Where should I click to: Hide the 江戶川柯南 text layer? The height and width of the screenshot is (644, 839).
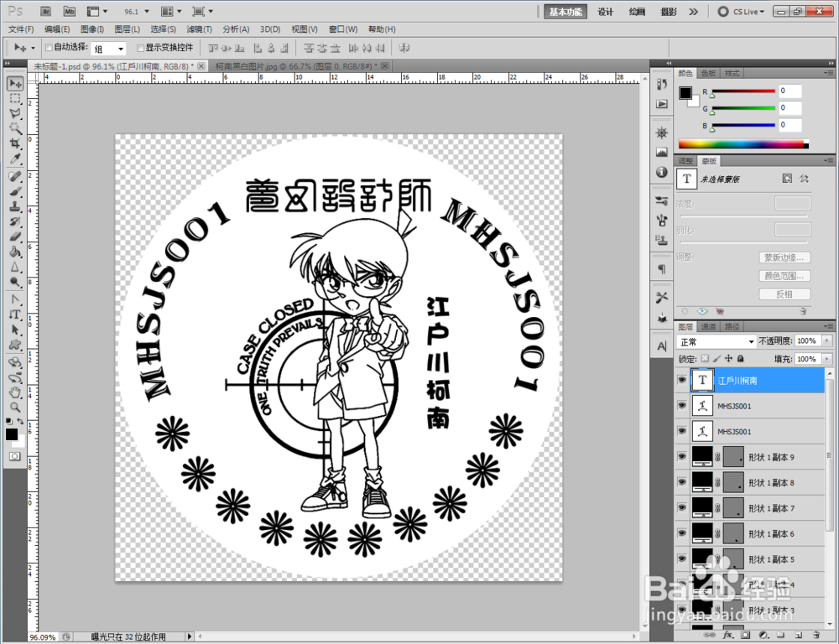coord(681,380)
